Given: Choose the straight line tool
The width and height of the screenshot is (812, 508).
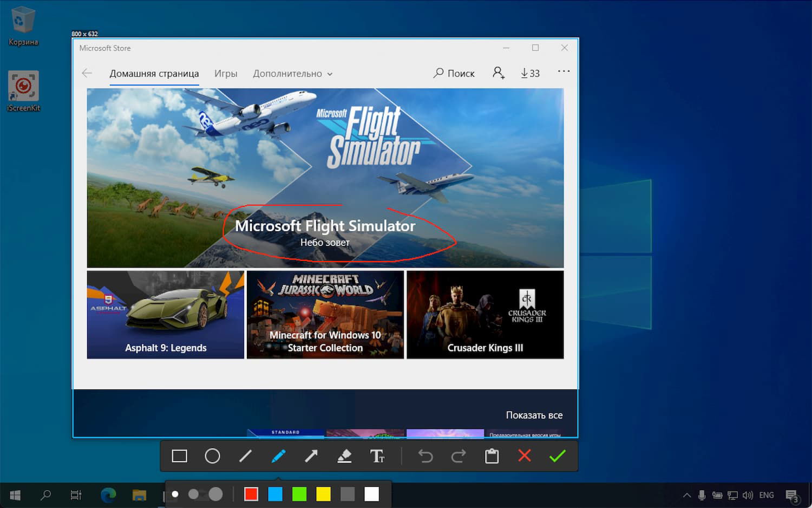Looking at the screenshot, I should [x=245, y=456].
